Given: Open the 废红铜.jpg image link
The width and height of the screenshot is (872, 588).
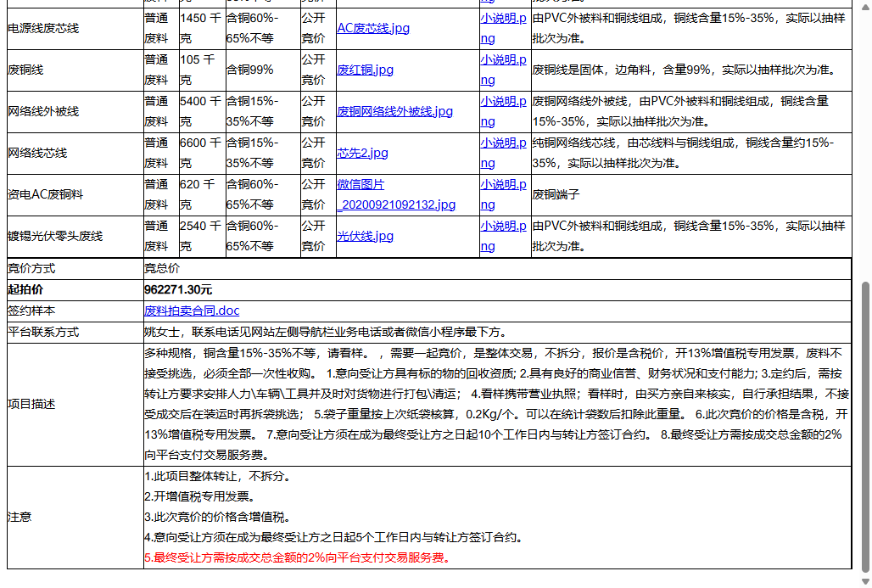Looking at the screenshot, I should 365,70.
